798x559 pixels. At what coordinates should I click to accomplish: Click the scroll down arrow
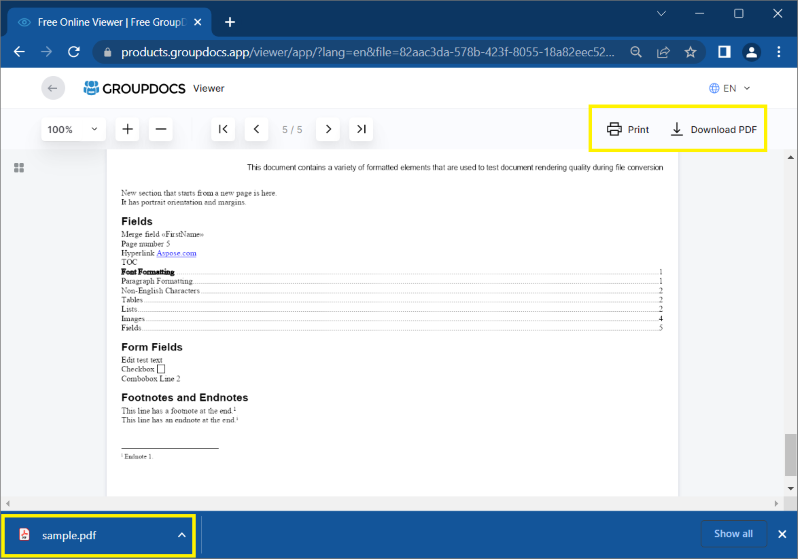(x=790, y=488)
